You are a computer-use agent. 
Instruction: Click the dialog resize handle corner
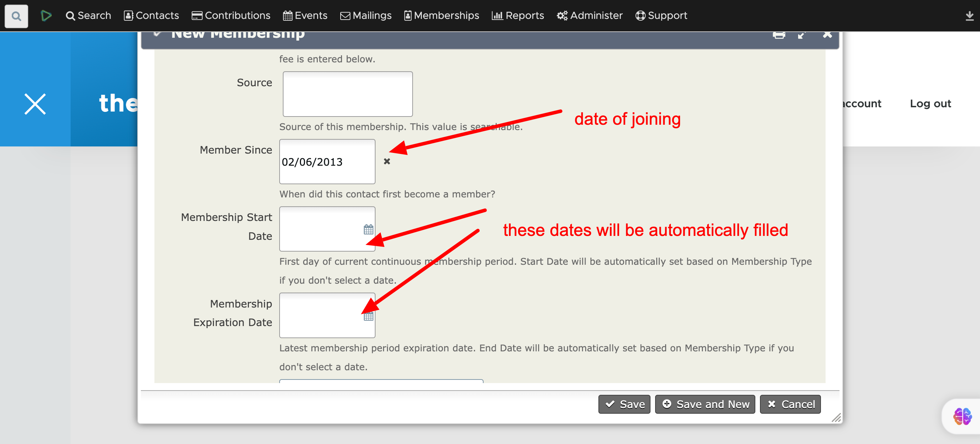click(836, 418)
